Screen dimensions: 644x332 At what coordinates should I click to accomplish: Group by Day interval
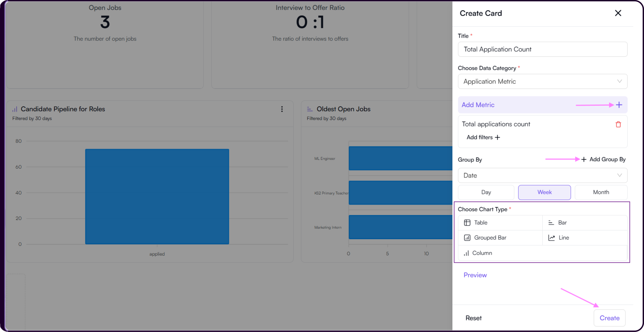[486, 192]
